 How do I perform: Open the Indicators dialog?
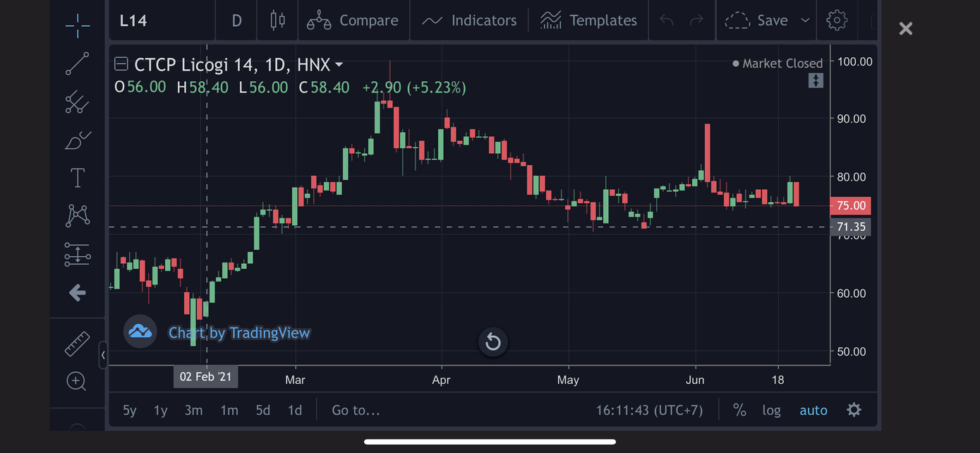(469, 20)
